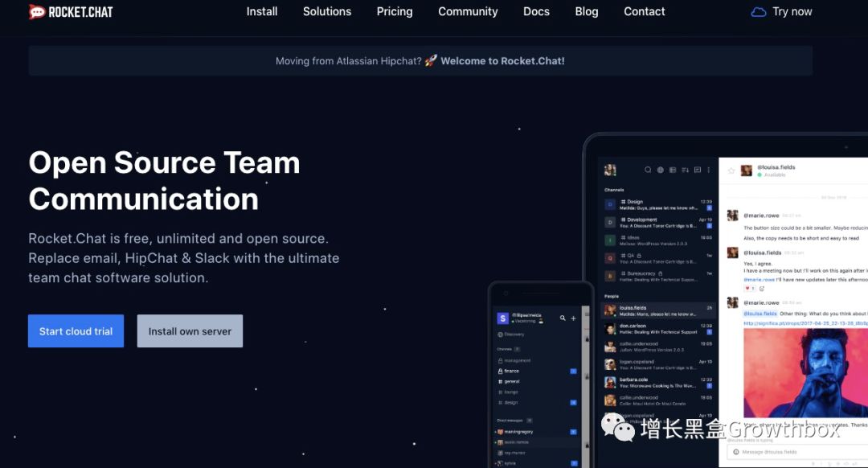Click the sort icon in sidebar toolbar
This screenshot has width=868, height=468.
coord(685,170)
